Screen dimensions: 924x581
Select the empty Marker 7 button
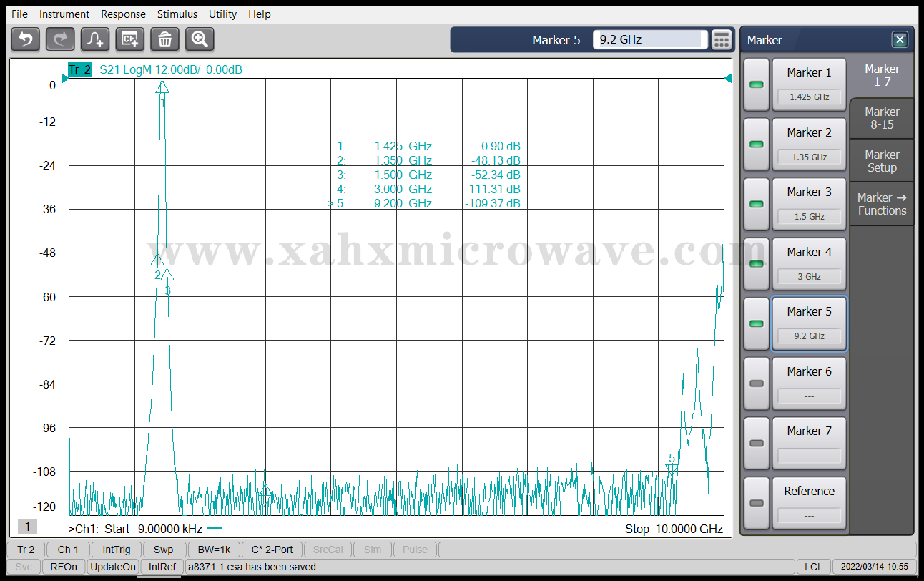[x=809, y=443]
